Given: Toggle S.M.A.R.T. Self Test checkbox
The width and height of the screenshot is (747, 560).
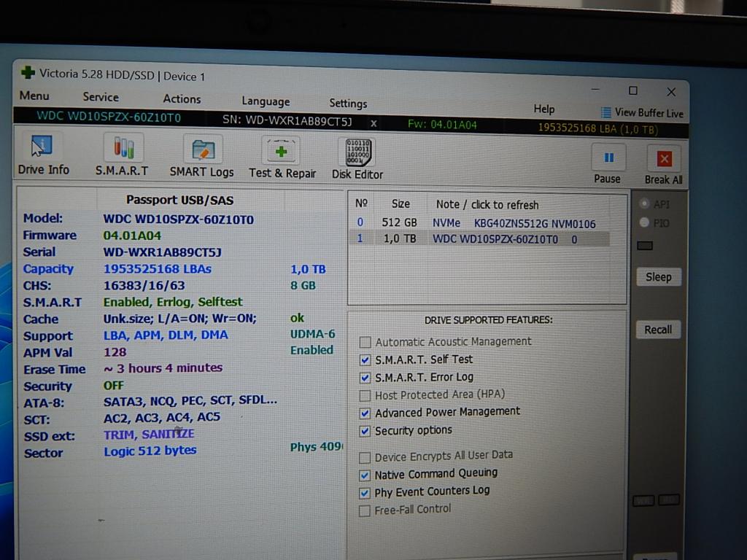Looking at the screenshot, I should (x=365, y=360).
